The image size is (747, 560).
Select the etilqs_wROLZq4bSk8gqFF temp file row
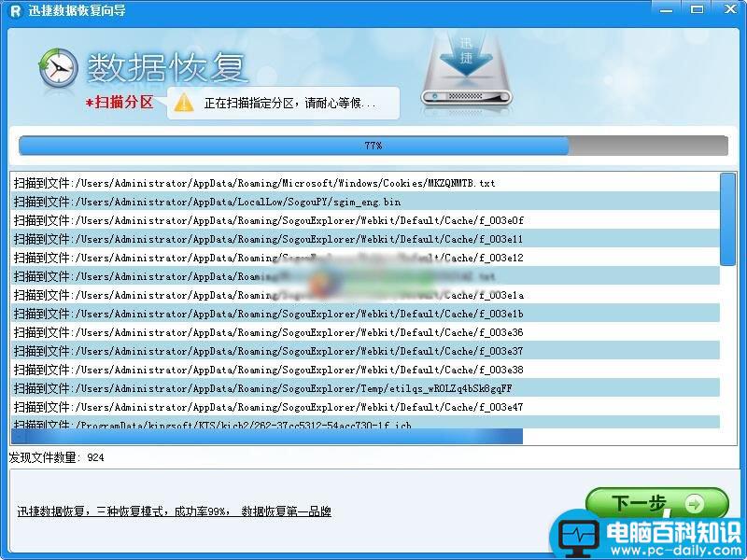coord(365,388)
